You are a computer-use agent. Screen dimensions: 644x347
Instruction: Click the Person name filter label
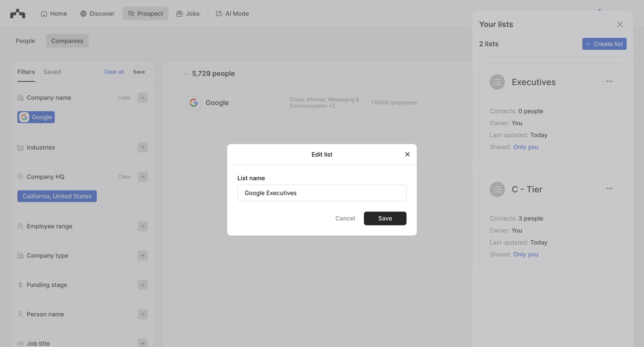(x=45, y=315)
